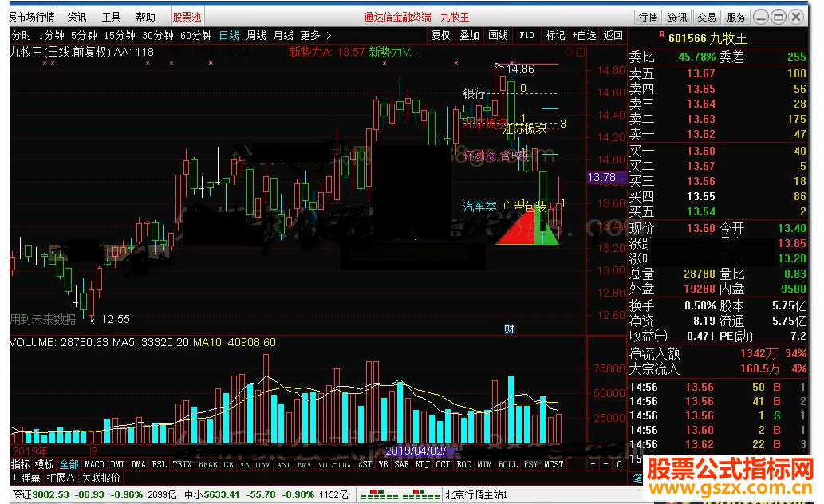Click the R margin-trading flag icon
This screenshot has width=824, height=504.
pyautogui.click(x=661, y=34)
